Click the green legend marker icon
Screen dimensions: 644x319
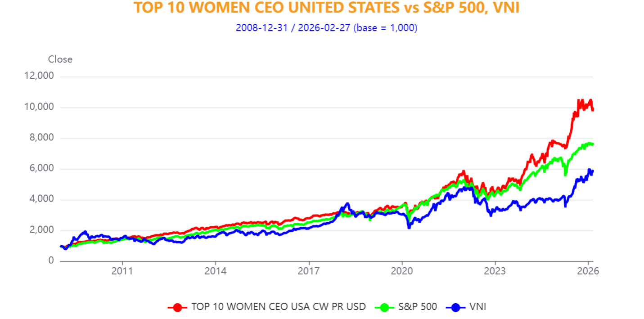click(x=384, y=307)
